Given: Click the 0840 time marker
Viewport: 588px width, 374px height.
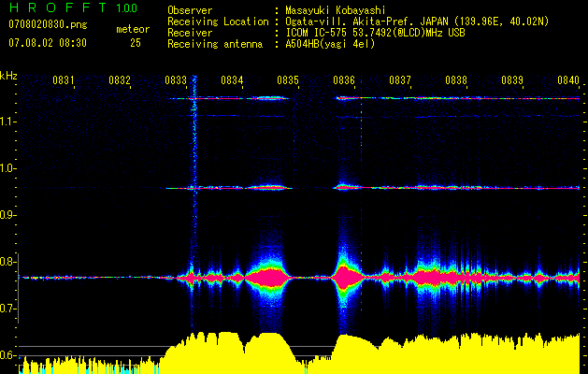Looking at the screenshot, I should click(x=568, y=79).
